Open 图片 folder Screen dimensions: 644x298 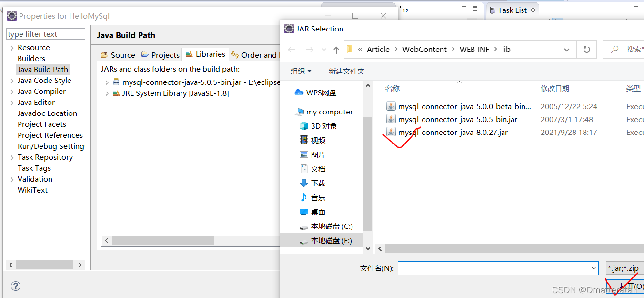[312, 154]
